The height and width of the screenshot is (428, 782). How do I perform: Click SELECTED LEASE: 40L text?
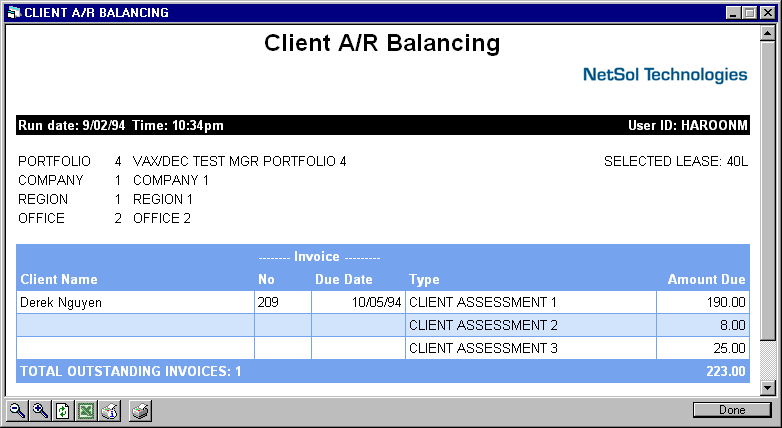coord(676,161)
